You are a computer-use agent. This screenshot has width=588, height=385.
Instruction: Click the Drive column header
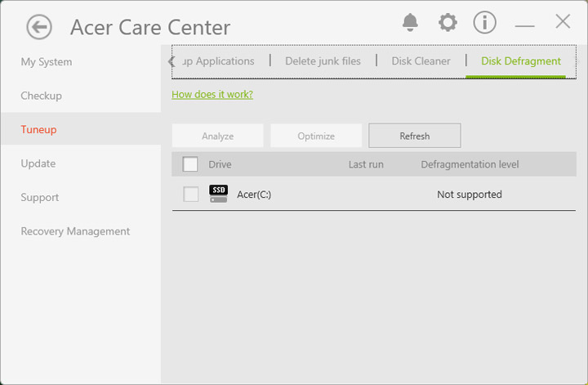coord(220,164)
